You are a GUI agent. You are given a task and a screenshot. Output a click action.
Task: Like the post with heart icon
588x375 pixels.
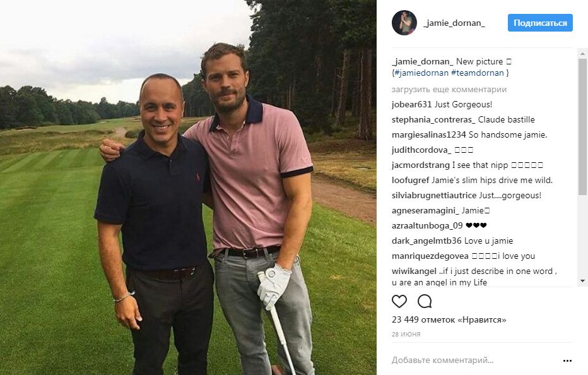coord(399,301)
